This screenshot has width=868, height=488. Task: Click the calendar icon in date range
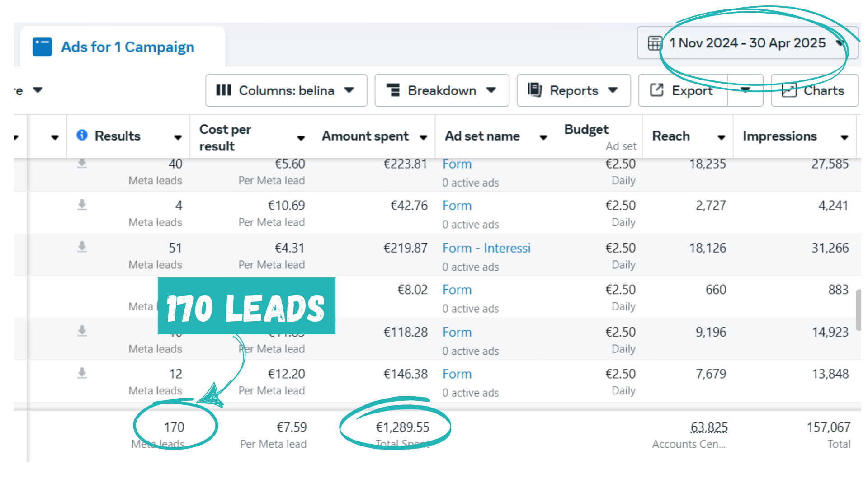pyautogui.click(x=655, y=43)
